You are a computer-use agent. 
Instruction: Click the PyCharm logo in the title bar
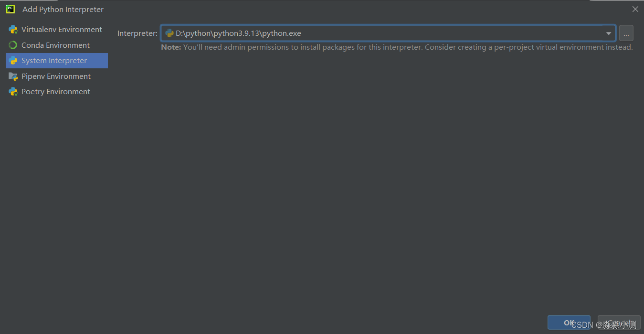click(x=11, y=9)
